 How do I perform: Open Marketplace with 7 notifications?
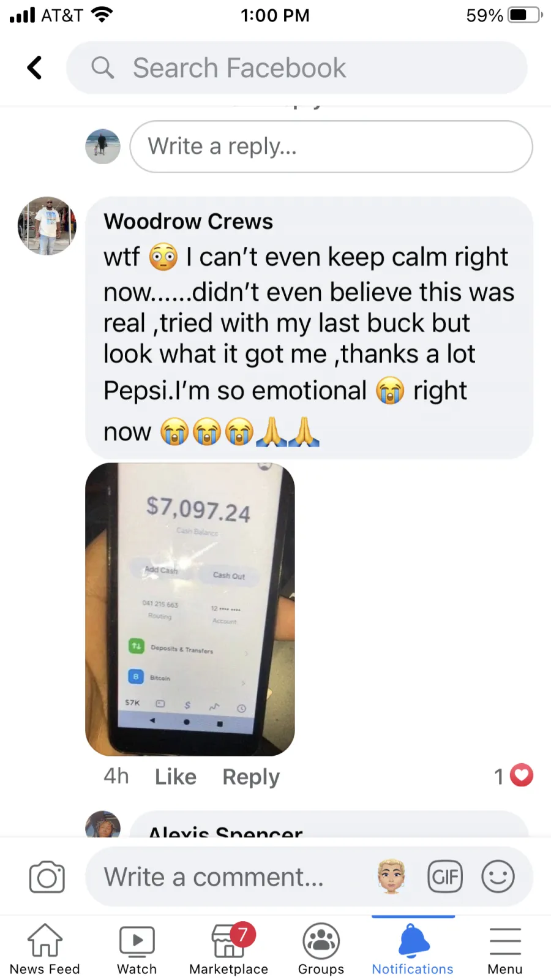[x=229, y=949]
